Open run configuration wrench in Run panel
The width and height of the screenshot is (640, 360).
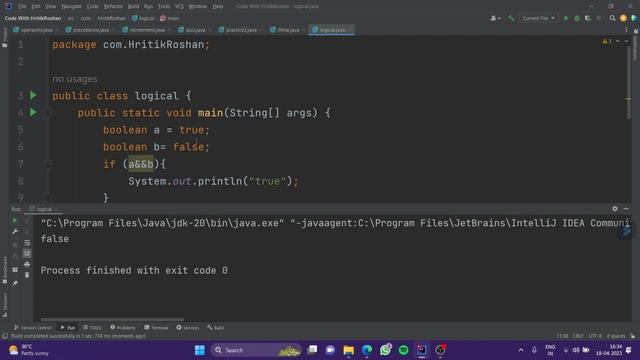[15, 231]
